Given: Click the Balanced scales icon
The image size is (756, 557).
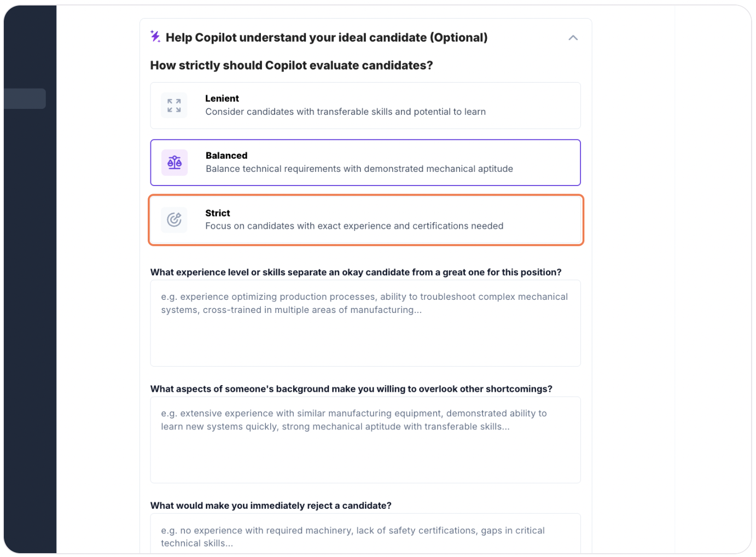Looking at the screenshot, I should pos(175,163).
